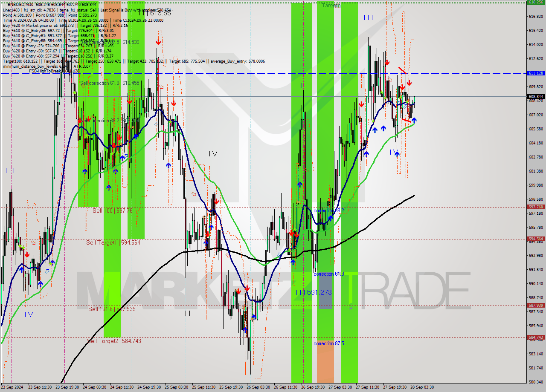Click the '23 Sep 2024' date on time axis
Viewport: 546px width, 392px height.
(x=12, y=387)
